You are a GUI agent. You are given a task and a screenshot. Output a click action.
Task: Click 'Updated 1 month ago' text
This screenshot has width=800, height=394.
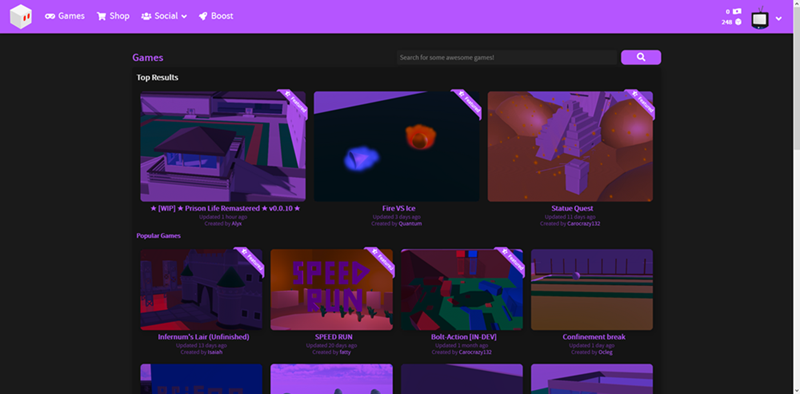[462, 346]
